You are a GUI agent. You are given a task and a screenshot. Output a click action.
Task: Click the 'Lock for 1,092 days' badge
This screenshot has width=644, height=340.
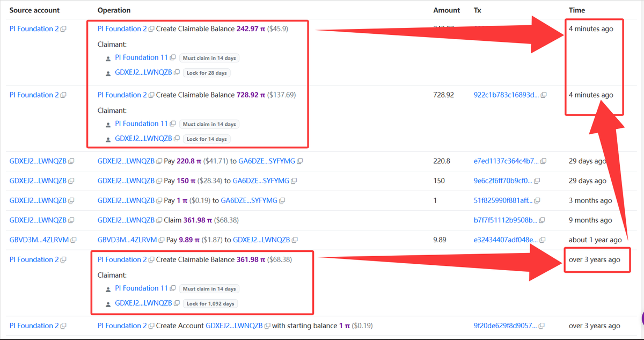tap(210, 303)
